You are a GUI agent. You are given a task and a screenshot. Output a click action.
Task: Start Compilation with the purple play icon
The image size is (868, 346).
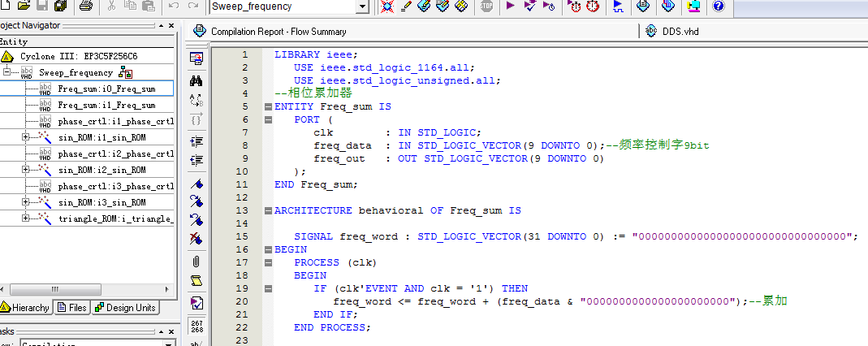coord(511,6)
